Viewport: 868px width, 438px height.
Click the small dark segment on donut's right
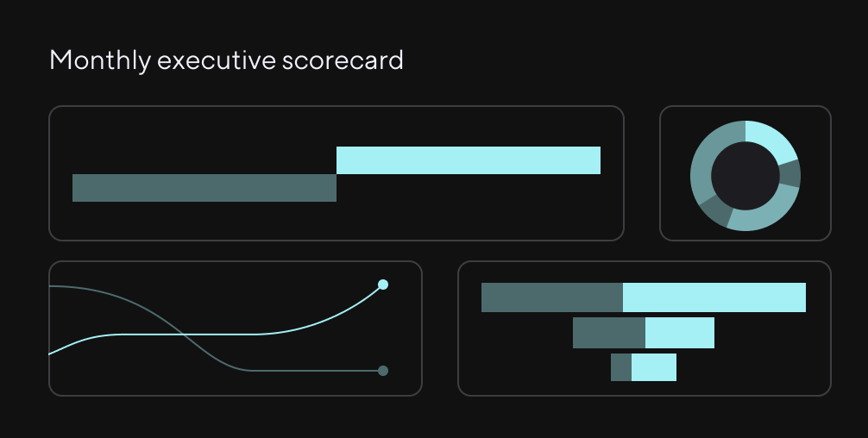click(x=790, y=174)
